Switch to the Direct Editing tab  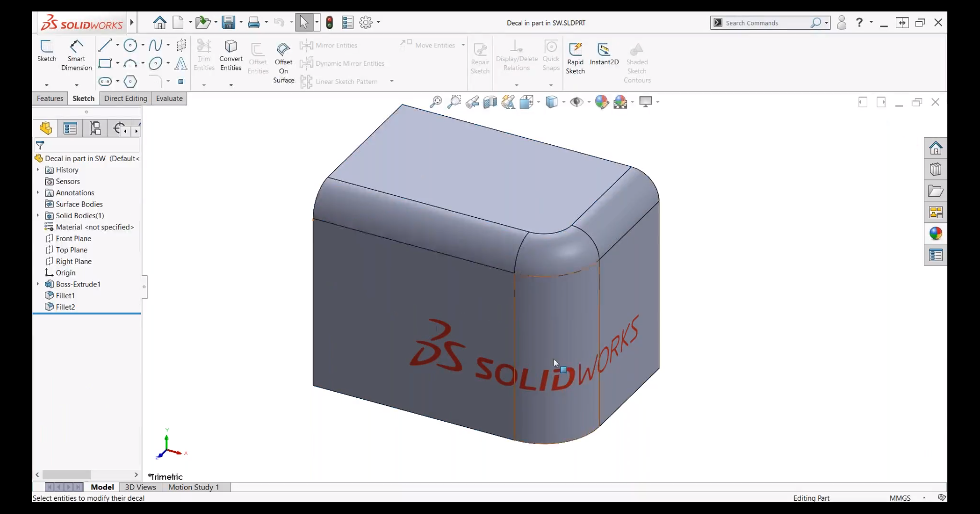coord(126,98)
